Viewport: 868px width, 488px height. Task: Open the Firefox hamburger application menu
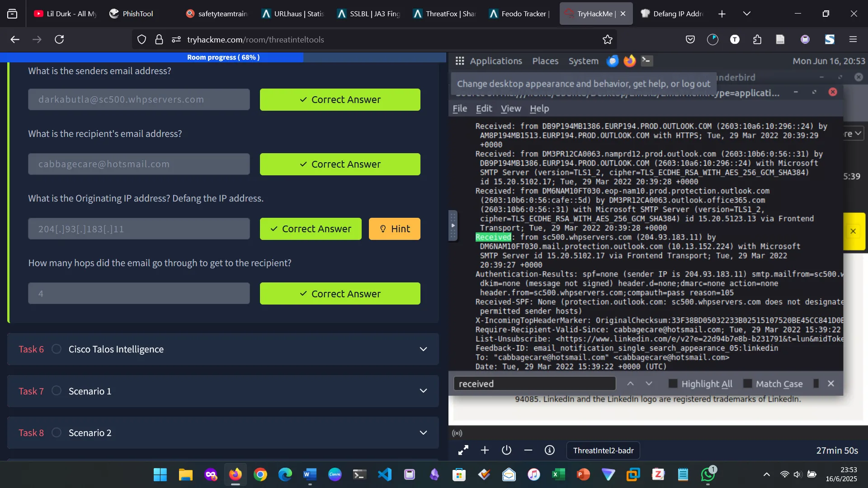click(853, 40)
